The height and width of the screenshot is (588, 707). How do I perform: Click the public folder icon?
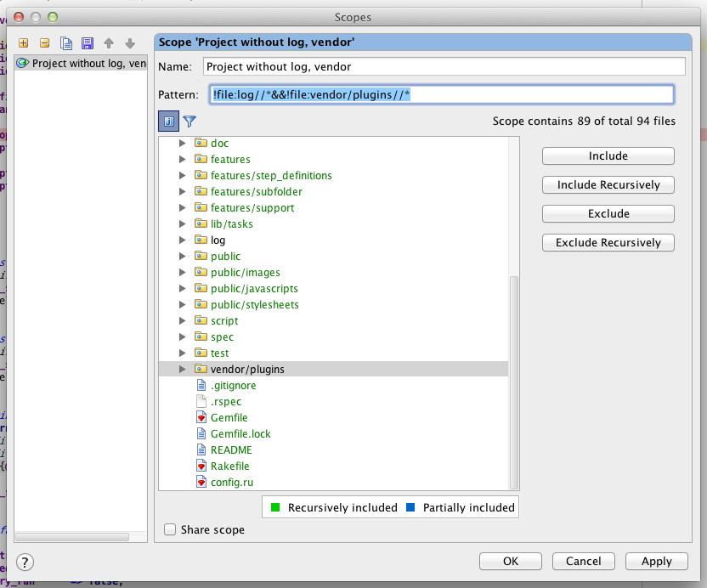(201, 256)
